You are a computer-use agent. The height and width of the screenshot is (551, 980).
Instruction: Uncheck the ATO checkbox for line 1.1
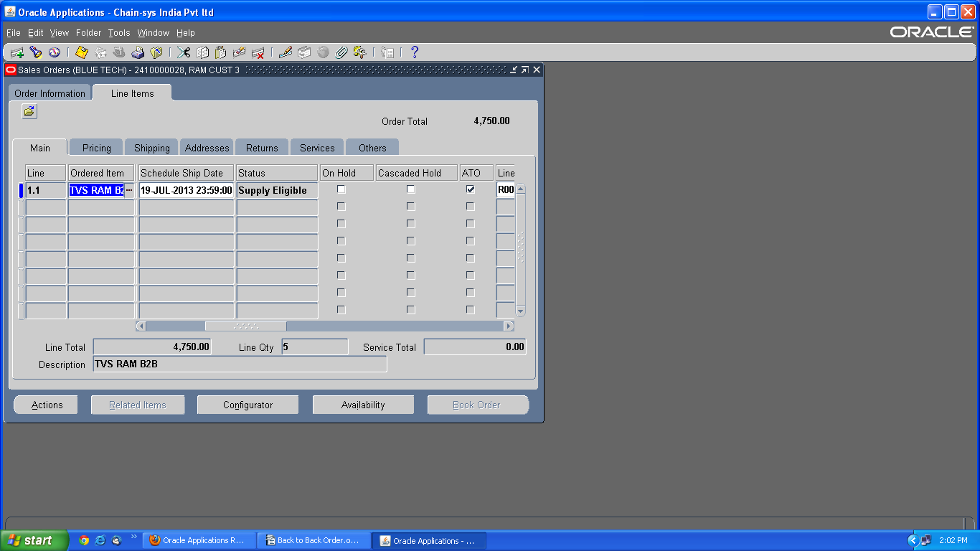pyautogui.click(x=471, y=189)
